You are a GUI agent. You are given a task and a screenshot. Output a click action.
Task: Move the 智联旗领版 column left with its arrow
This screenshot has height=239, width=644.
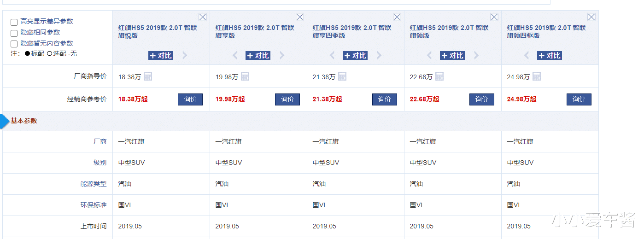tap(429, 56)
